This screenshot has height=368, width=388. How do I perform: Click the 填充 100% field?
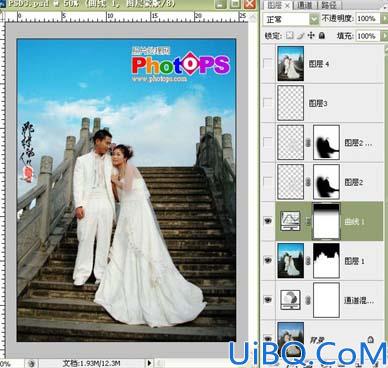[x=367, y=36]
